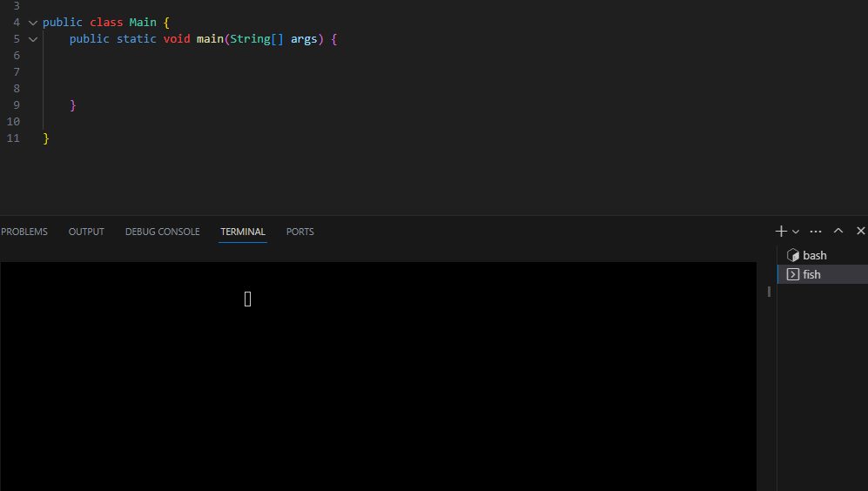Click the closing yellow brace on line 11

[46, 138]
